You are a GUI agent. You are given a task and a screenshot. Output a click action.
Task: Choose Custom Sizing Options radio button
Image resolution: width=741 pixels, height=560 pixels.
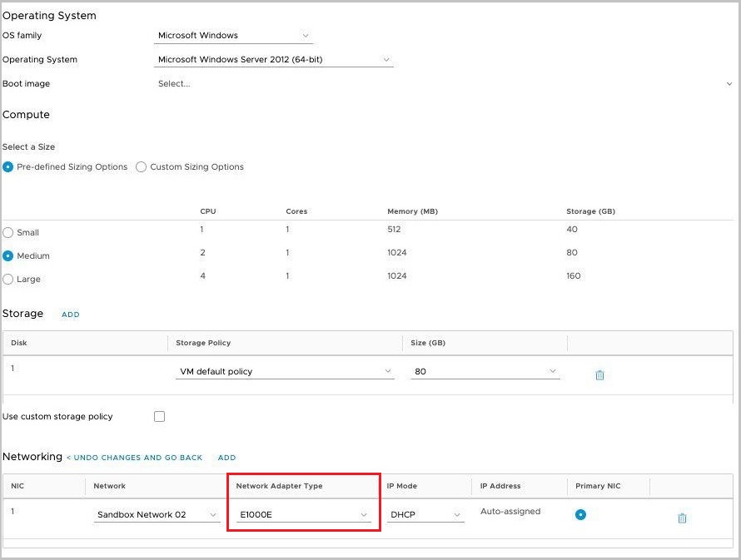142,166
